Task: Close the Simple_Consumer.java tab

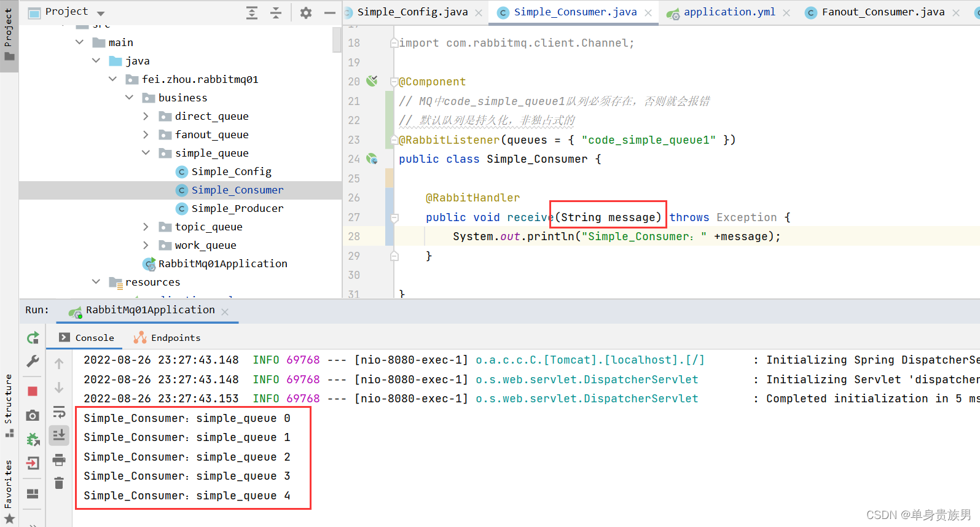Action: click(x=648, y=13)
